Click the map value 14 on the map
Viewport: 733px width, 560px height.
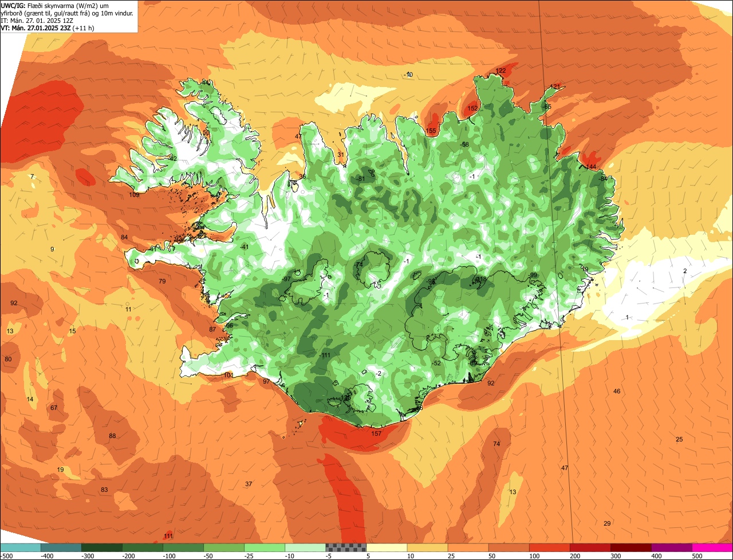[x=30, y=399]
